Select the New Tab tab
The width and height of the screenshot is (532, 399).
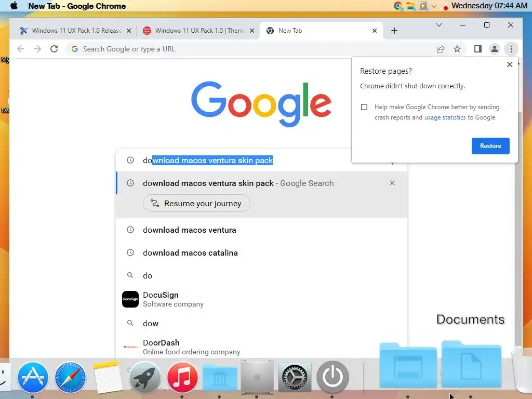tap(321, 31)
